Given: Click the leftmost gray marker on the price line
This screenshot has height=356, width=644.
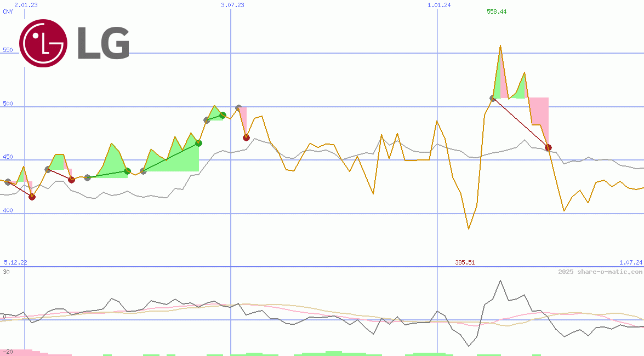Looking at the screenshot, I should pyautogui.click(x=8, y=182).
